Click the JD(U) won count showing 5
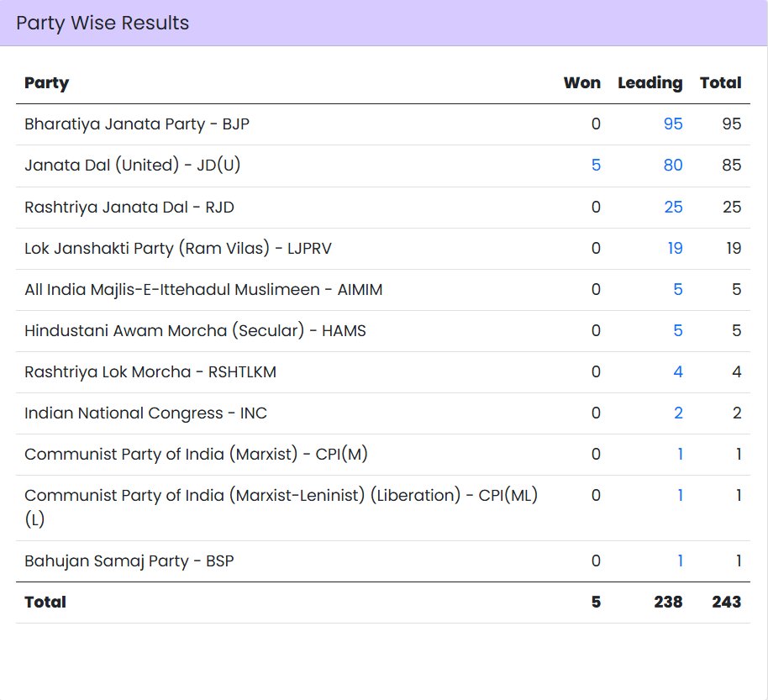 (596, 165)
